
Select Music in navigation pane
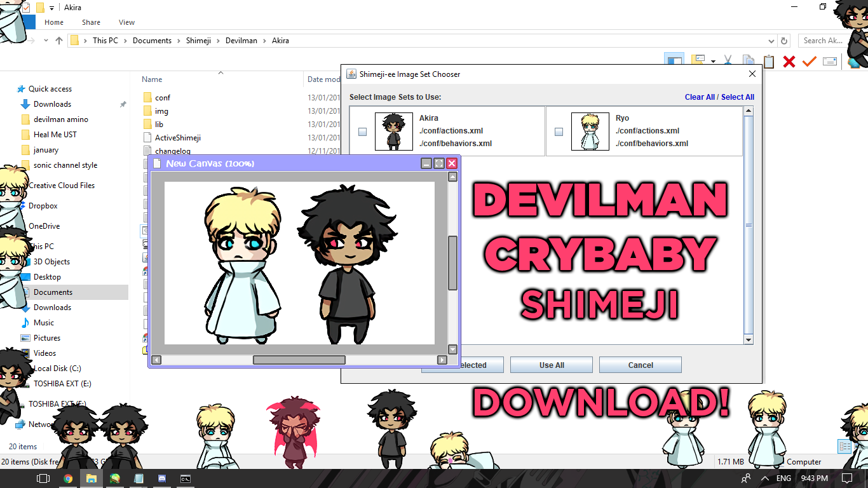tap(44, 323)
